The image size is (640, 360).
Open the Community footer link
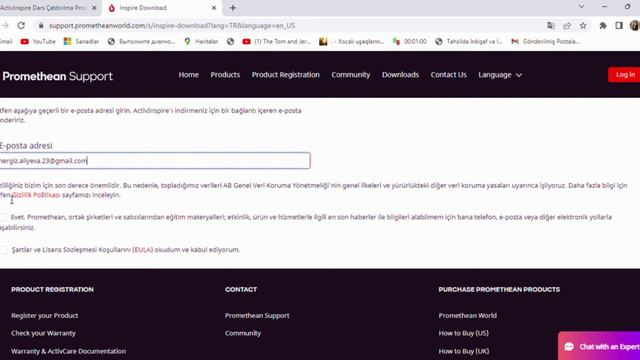pos(243,333)
